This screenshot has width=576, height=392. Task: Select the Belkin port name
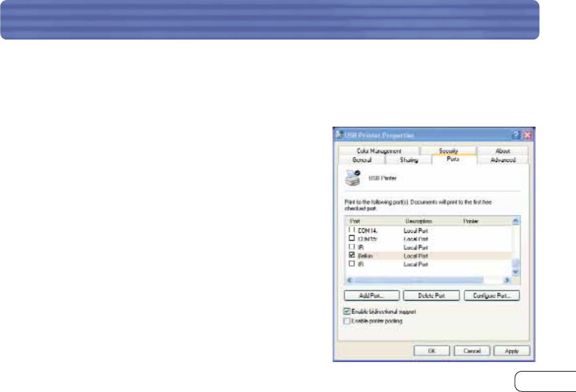point(366,256)
